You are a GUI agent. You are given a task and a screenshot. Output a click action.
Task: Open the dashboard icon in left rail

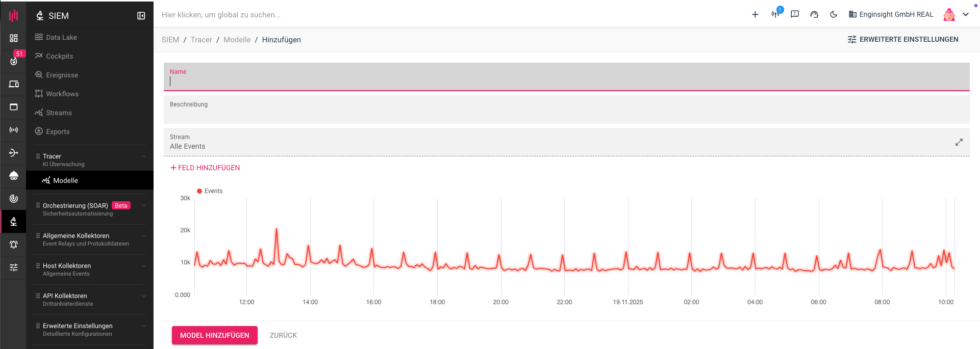(x=14, y=38)
